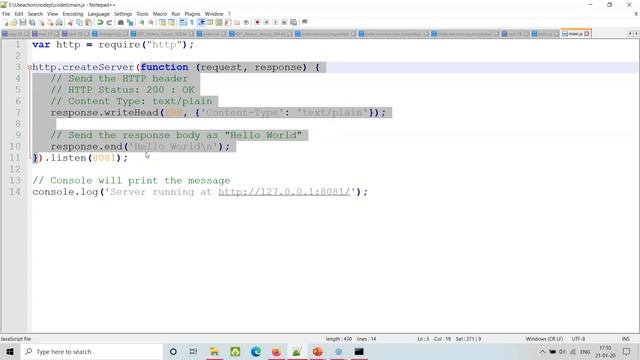Zoom out using toolbar icon

tap(151, 22)
